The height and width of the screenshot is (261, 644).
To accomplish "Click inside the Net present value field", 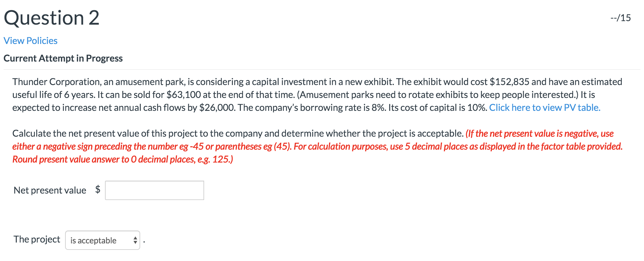I will point(155,190).
